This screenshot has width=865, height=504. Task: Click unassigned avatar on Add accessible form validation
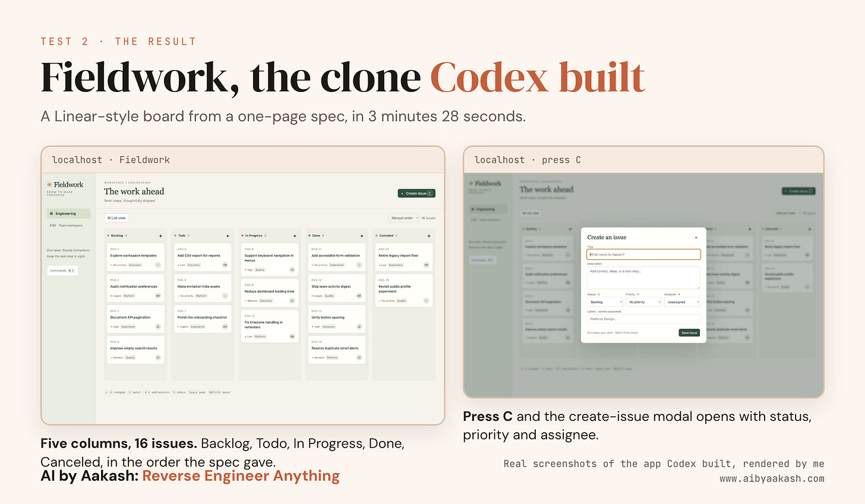click(x=359, y=265)
